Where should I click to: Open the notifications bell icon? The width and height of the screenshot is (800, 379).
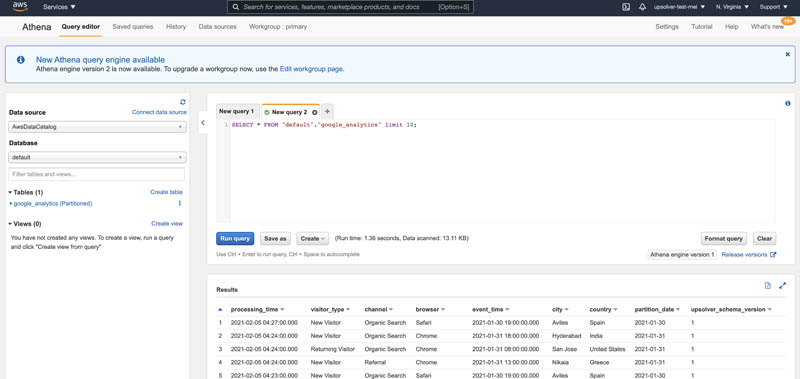click(642, 7)
